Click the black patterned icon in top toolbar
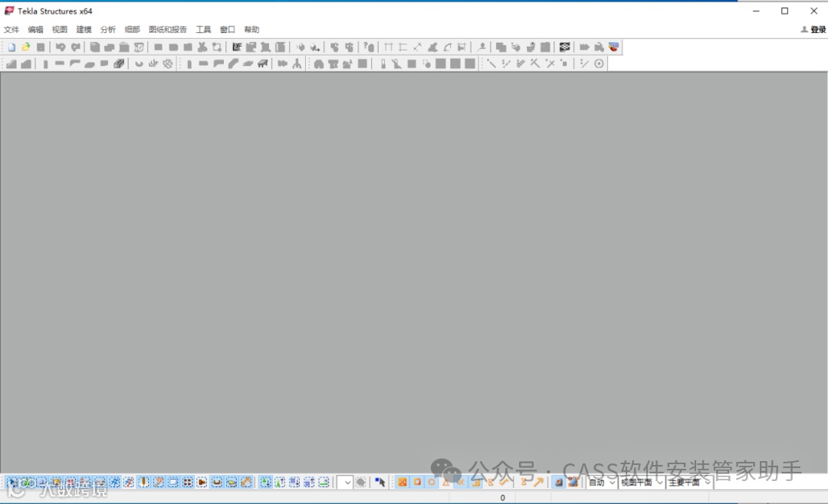Screen dimensions: 828x504 564,47
